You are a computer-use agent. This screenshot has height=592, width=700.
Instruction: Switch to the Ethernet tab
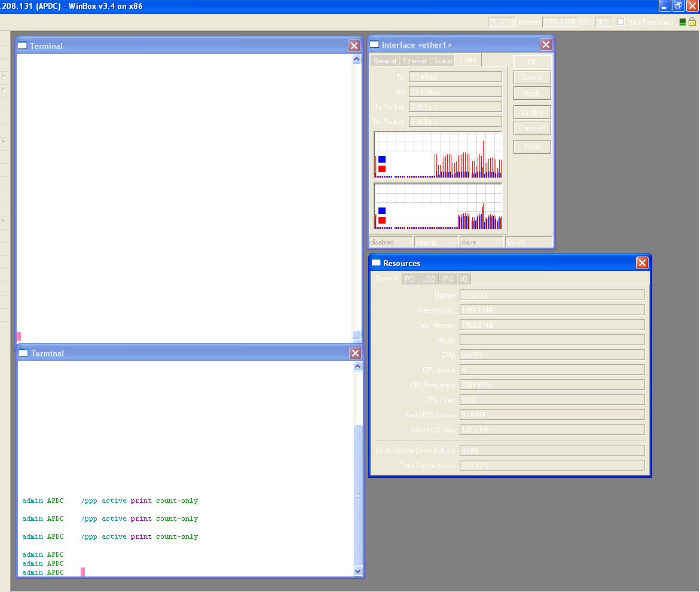click(x=414, y=60)
